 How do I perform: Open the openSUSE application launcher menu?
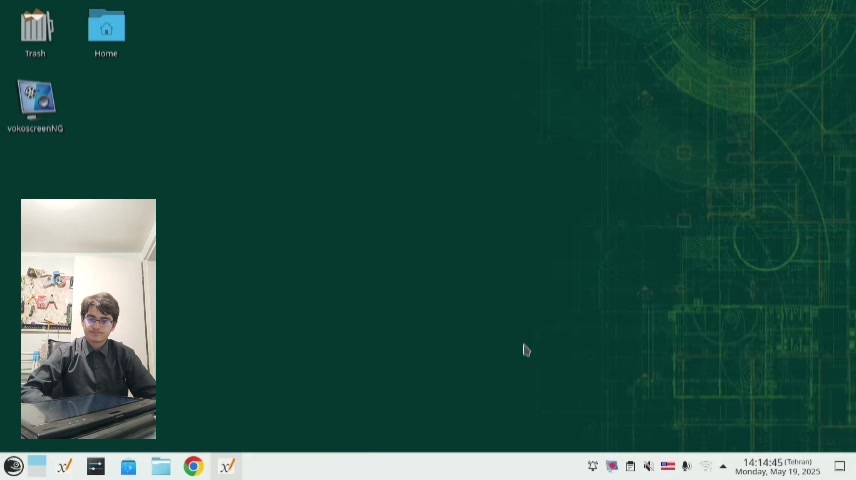click(x=14, y=466)
